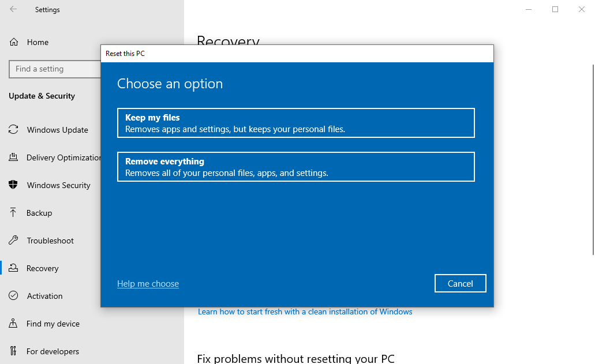Open the Windows Security settings page

point(58,185)
